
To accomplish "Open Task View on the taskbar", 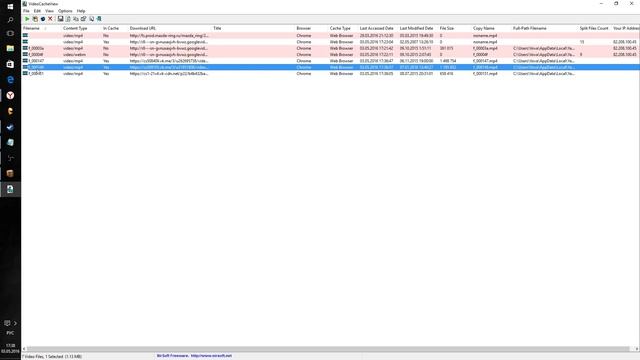I will click(x=10, y=33).
